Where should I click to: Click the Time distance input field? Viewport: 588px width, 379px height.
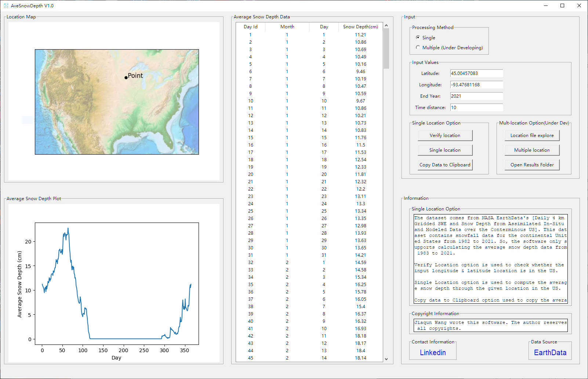476,107
